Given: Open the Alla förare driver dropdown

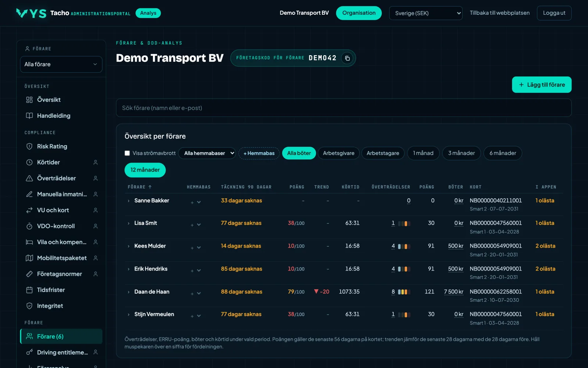Looking at the screenshot, I should point(61,64).
